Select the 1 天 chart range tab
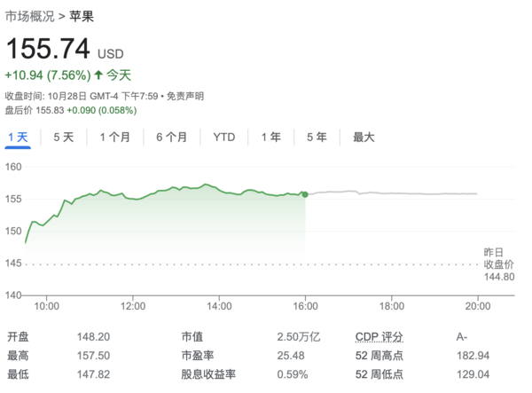This screenshot has width=532, height=393. [x=18, y=138]
